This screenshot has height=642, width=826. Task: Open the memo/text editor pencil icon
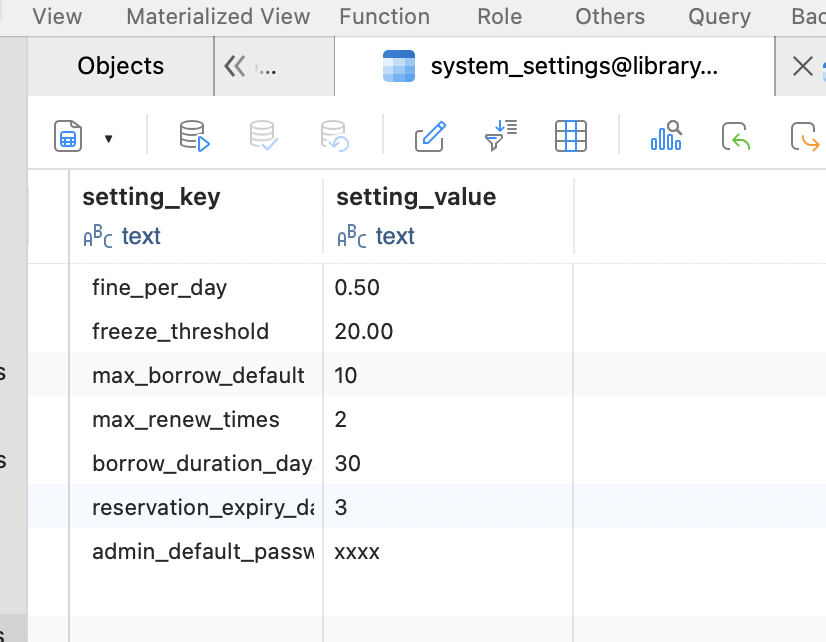point(430,136)
